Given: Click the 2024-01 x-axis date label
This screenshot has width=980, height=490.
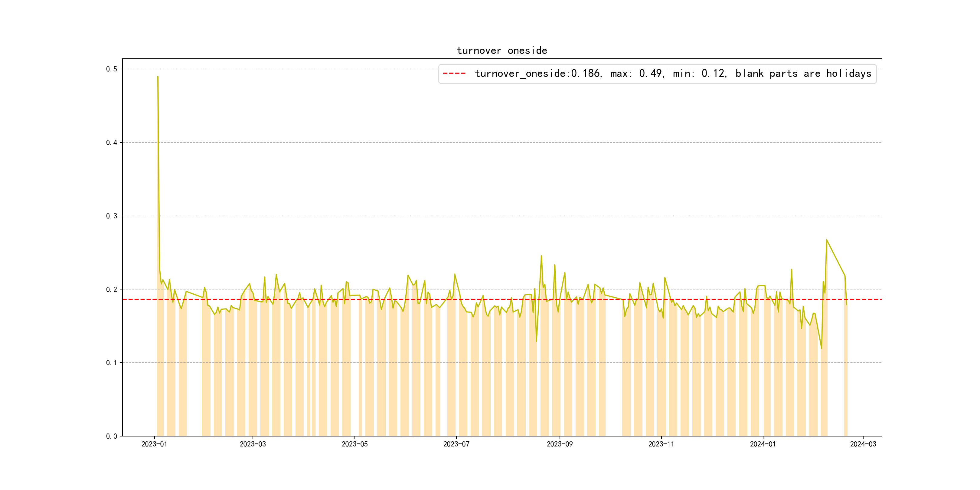Looking at the screenshot, I should pyautogui.click(x=763, y=444).
